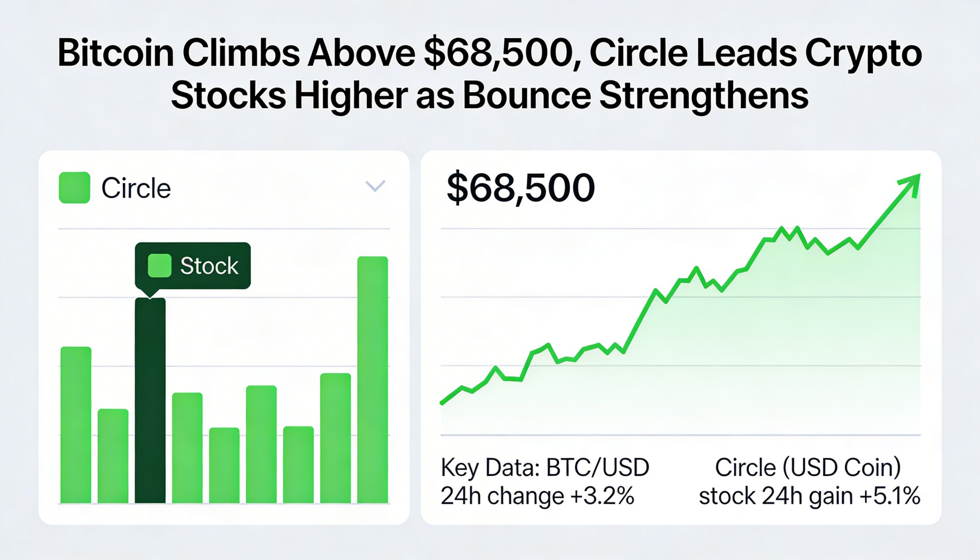
Task: Select the bar just left of tallest bar
Action: click(x=335, y=438)
